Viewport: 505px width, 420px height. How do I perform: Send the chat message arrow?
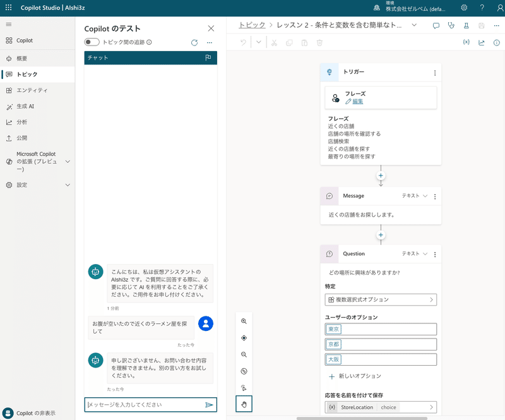[209, 405]
